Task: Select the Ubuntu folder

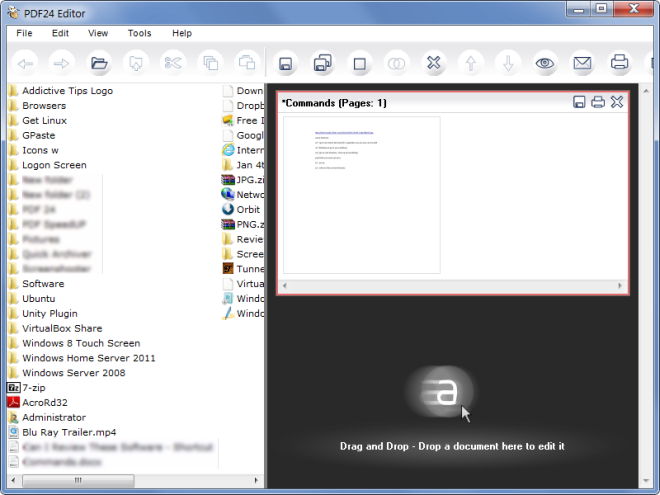Action: click(x=32, y=299)
